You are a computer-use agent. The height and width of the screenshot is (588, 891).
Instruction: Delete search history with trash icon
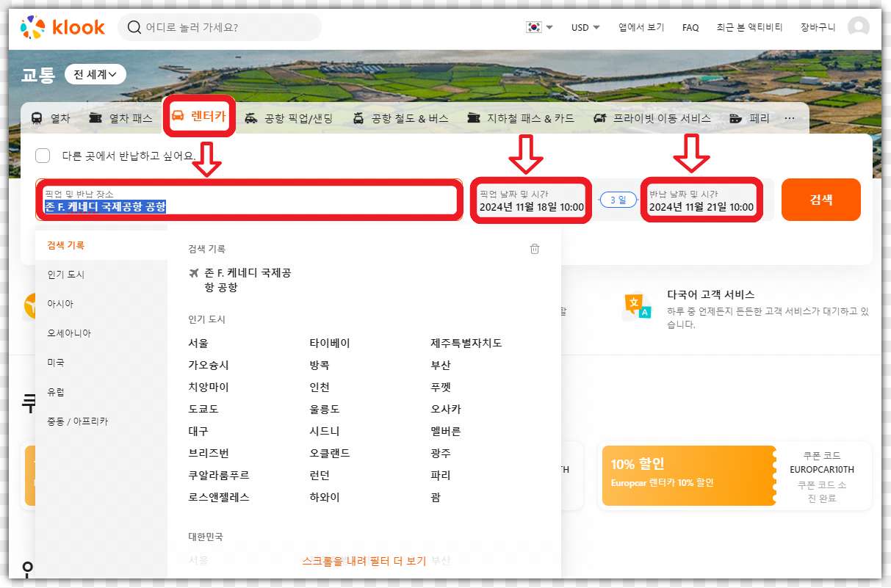(x=535, y=249)
